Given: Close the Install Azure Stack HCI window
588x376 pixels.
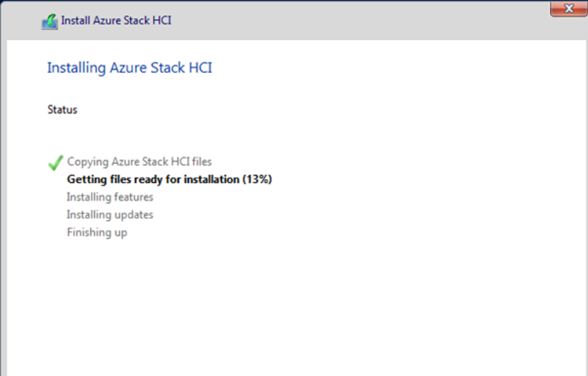Looking at the screenshot, I should (568, 9).
